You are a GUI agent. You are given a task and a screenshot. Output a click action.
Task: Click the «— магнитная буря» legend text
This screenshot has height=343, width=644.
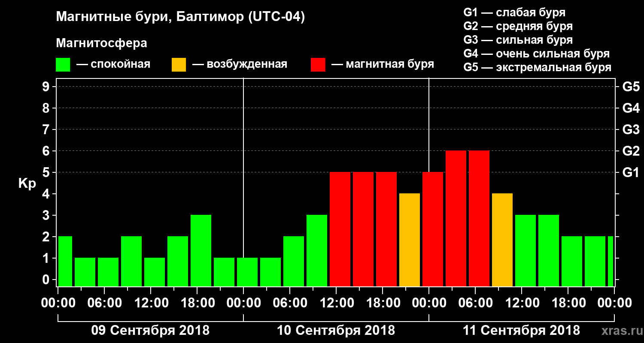pos(383,64)
